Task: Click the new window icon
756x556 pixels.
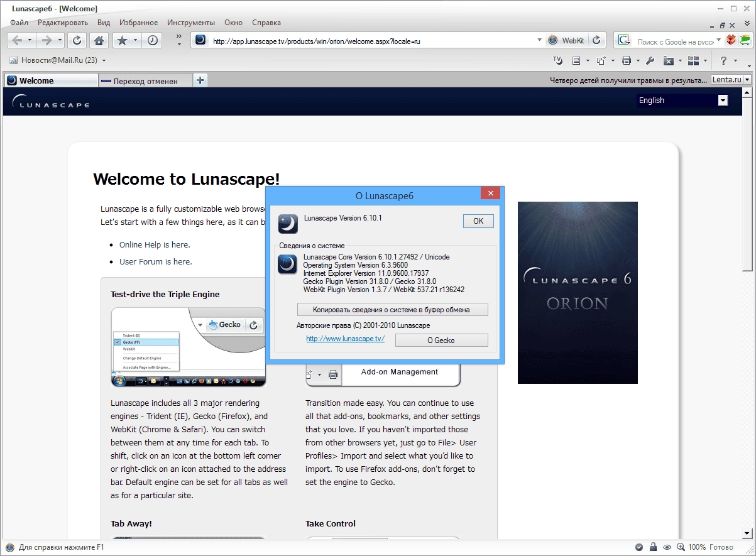Action: [x=601, y=61]
